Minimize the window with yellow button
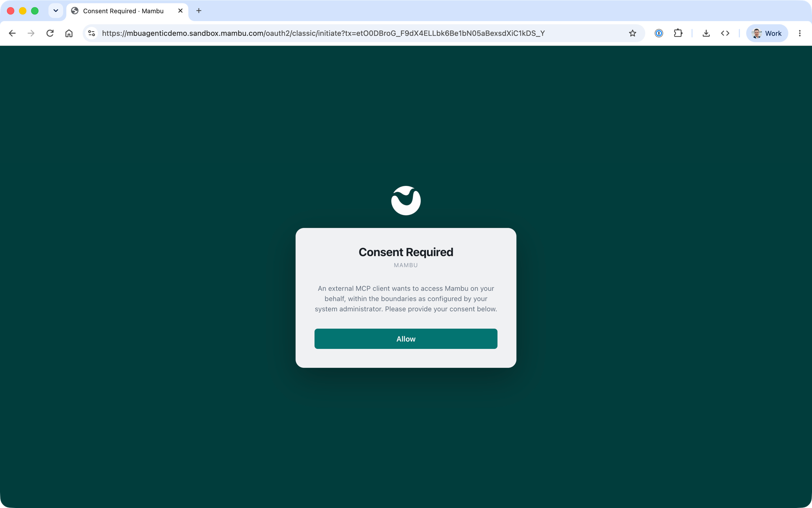The height and width of the screenshot is (508, 812). [x=23, y=11]
